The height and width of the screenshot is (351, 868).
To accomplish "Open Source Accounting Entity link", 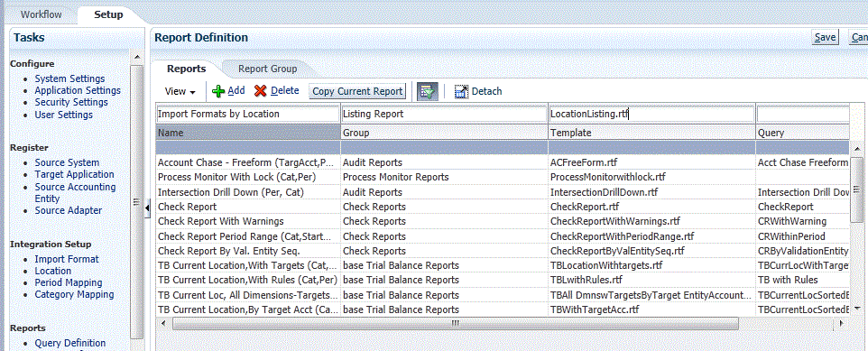I will point(75,193).
